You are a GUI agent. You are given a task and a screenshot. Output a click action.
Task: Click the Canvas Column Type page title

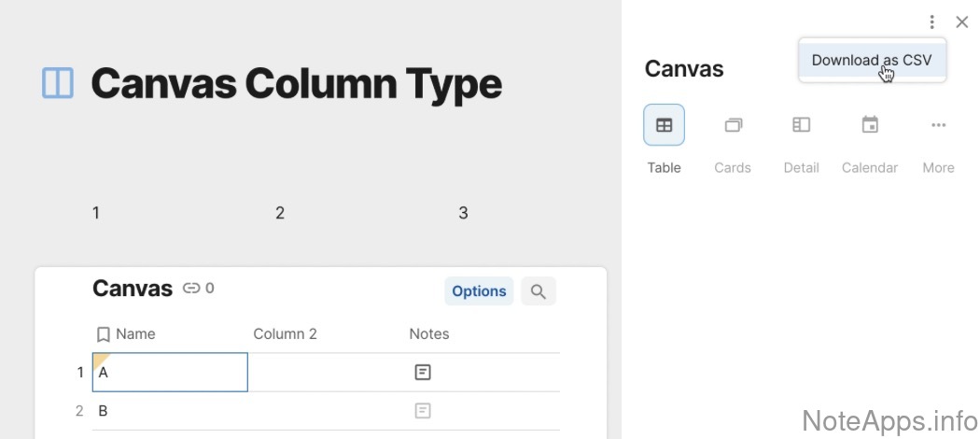coord(296,84)
